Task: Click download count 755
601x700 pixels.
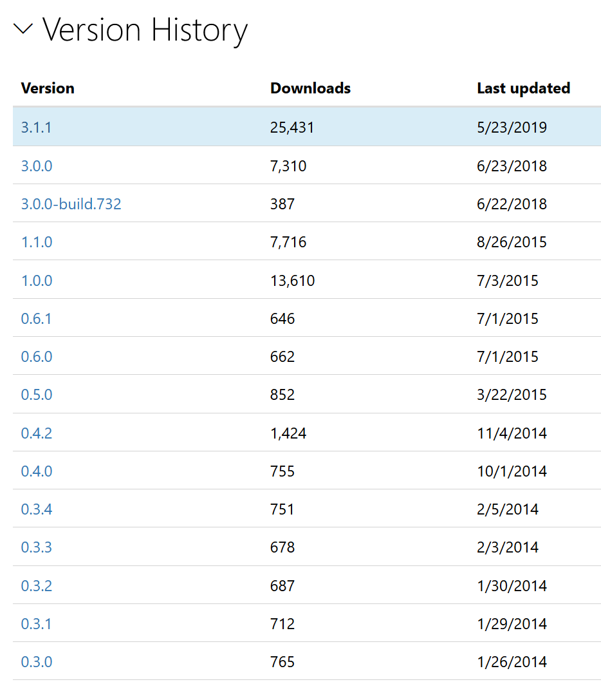Action: point(282,471)
